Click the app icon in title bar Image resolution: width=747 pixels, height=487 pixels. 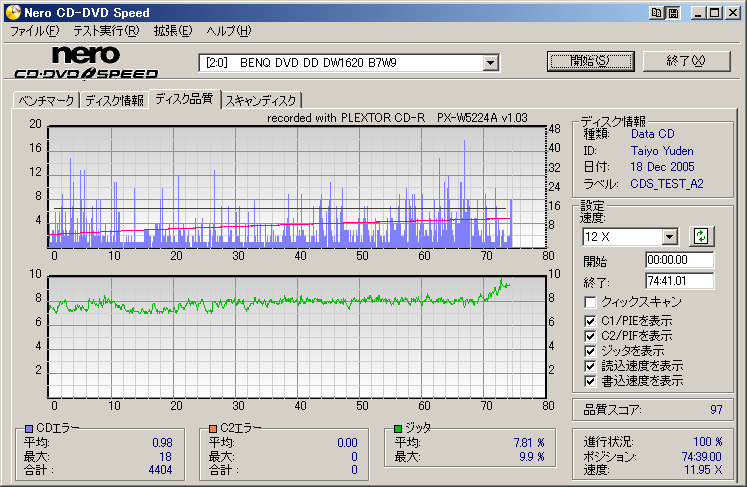[x=11, y=12]
